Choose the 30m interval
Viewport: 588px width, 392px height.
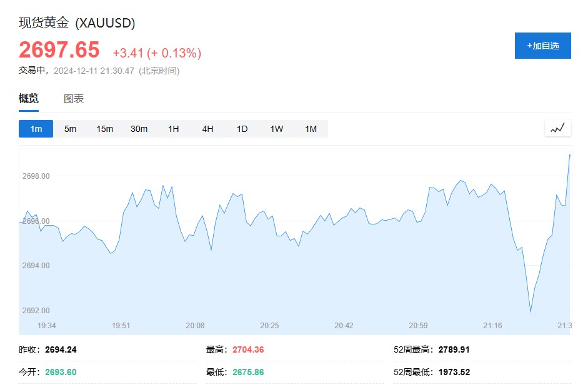(139, 129)
